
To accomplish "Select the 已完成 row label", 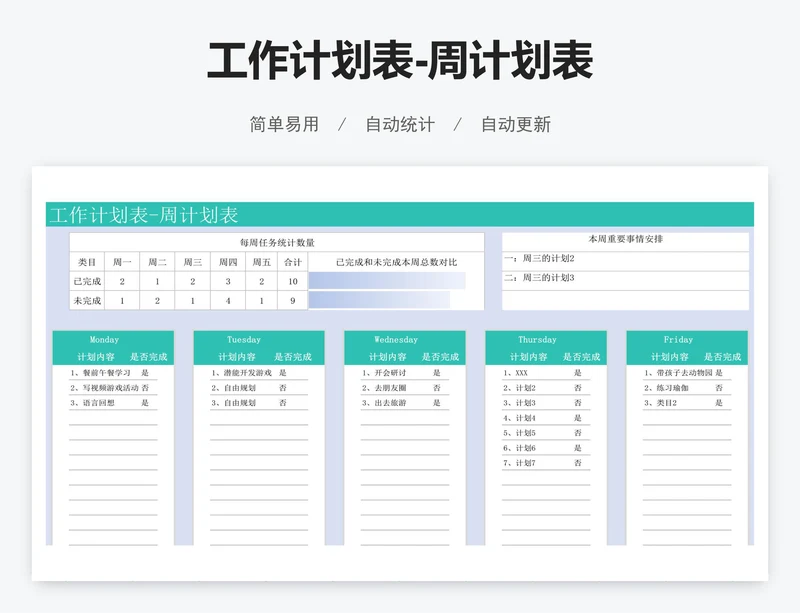I will (87, 281).
